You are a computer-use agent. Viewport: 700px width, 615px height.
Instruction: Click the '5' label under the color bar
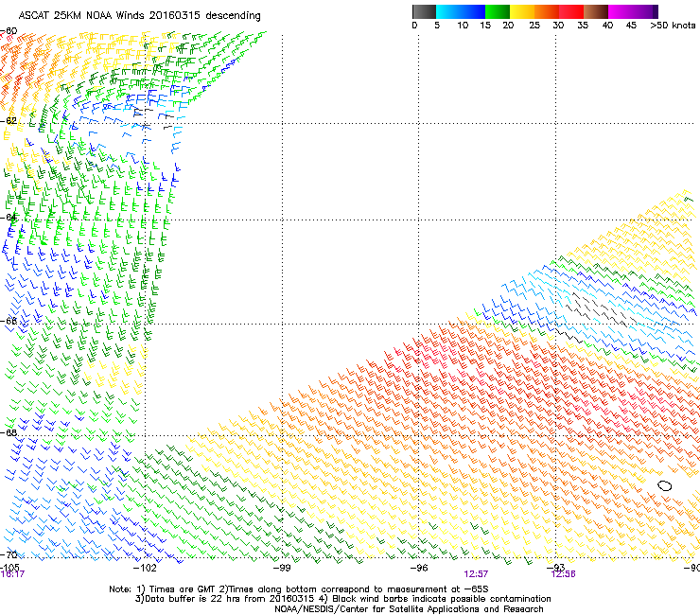click(437, 26)
